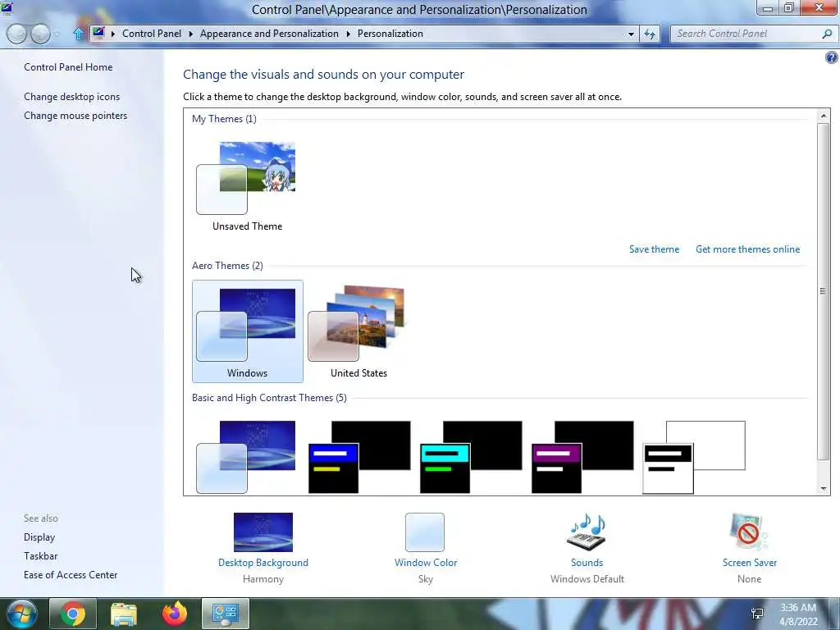Open Desktop Background settings icon
The width and height of the screenshot is (840, 630).
263,532
